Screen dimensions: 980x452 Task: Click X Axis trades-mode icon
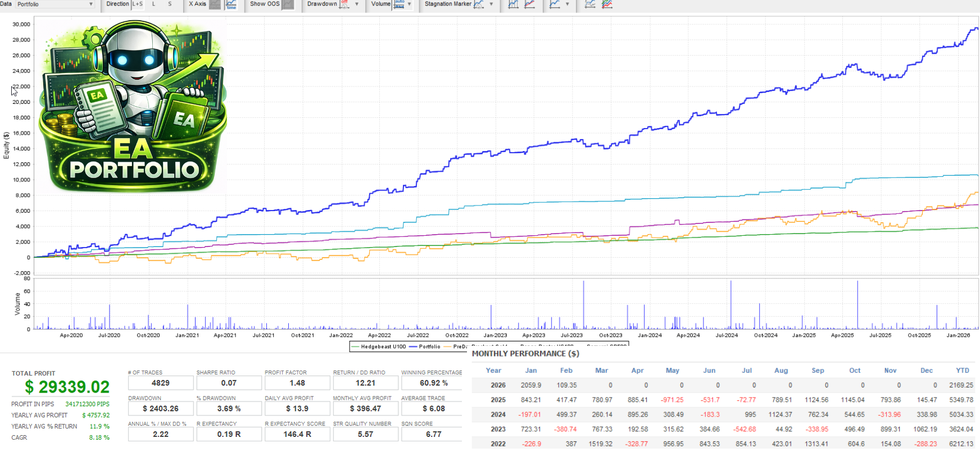point(215,4)
